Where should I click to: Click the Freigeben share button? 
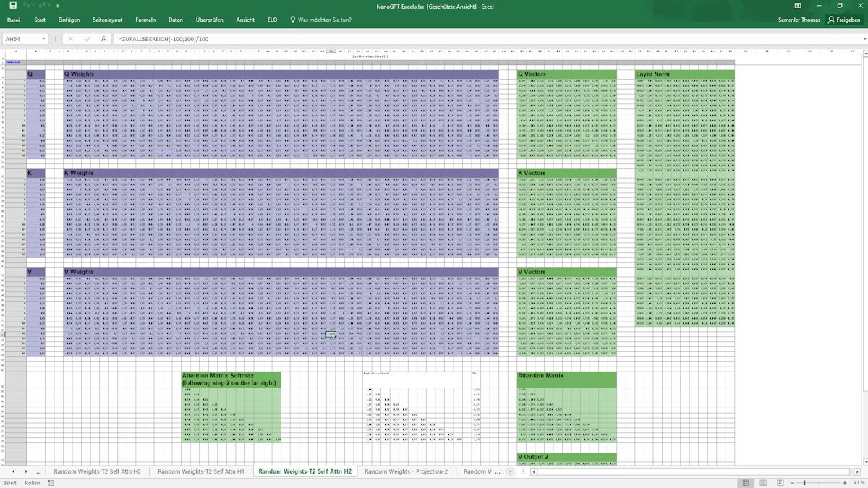click(x=843, y=20)
